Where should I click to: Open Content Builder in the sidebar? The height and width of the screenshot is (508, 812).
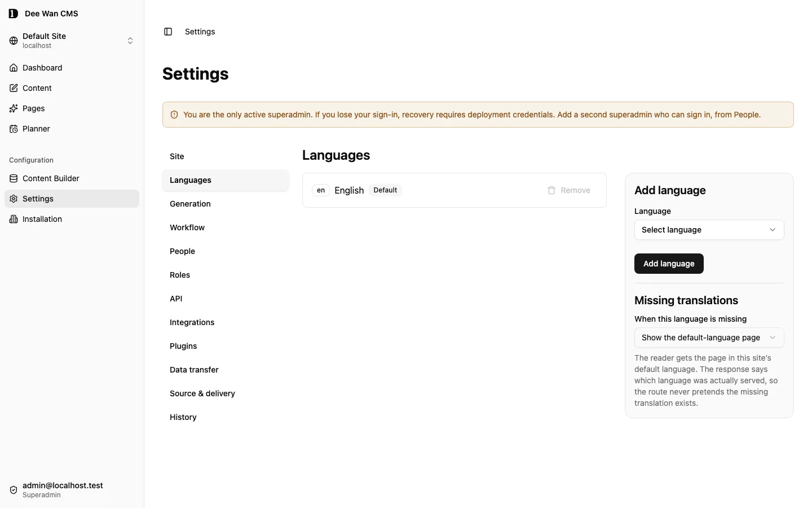(72, 178)
